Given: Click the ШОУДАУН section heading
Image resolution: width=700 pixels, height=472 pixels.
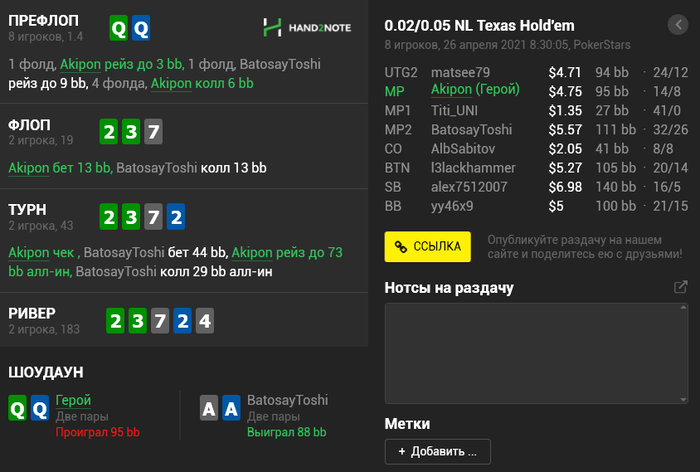Looking at the screenshot, I should coord(46,372).
